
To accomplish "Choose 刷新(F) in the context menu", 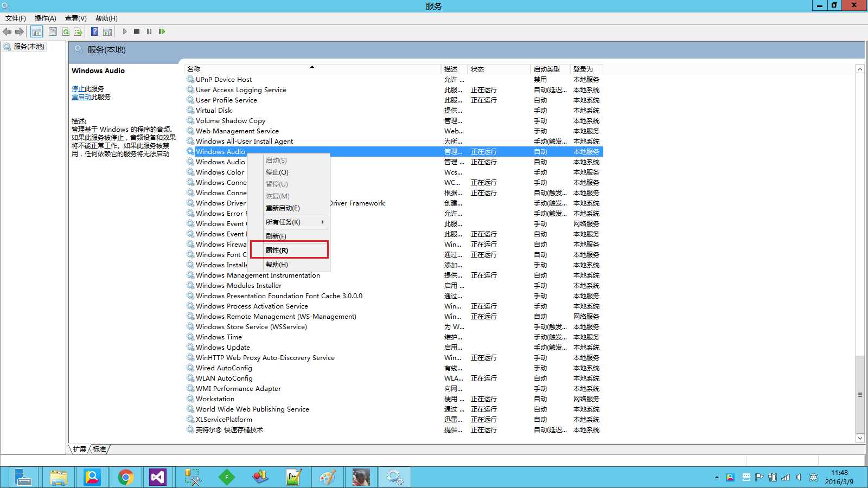I will click(289, 236).
